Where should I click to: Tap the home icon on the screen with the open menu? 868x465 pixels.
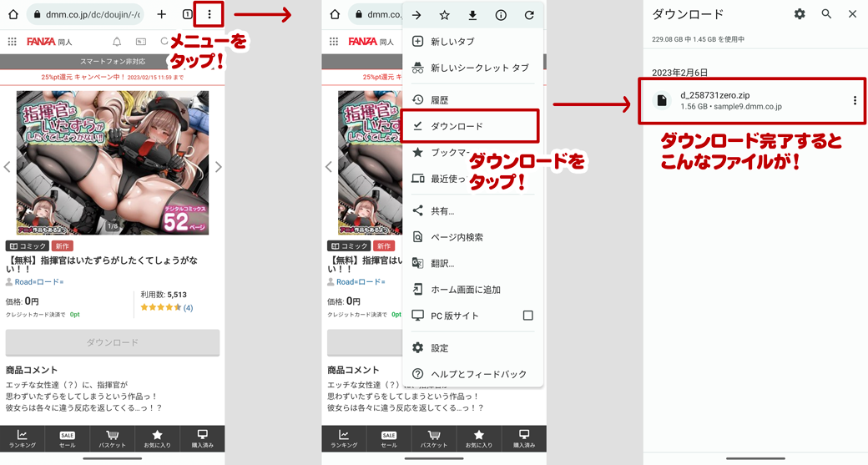[335, 14]
